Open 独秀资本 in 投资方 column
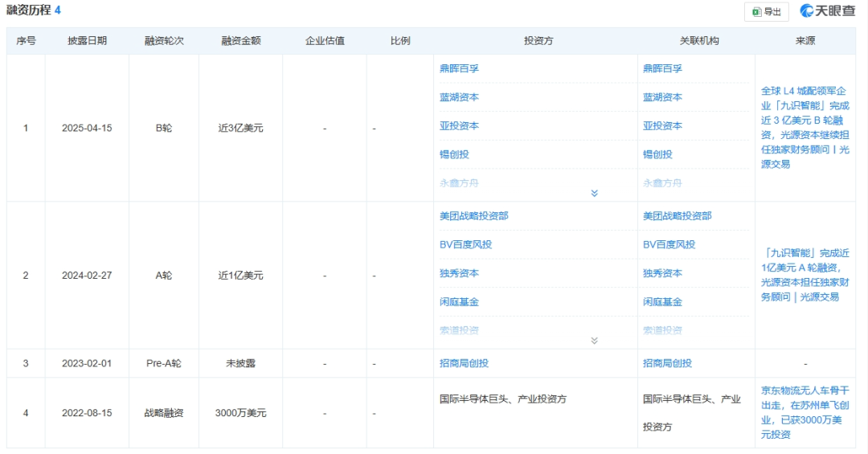The width and height of the screenshot is (868, 454). tap(459, 273)
